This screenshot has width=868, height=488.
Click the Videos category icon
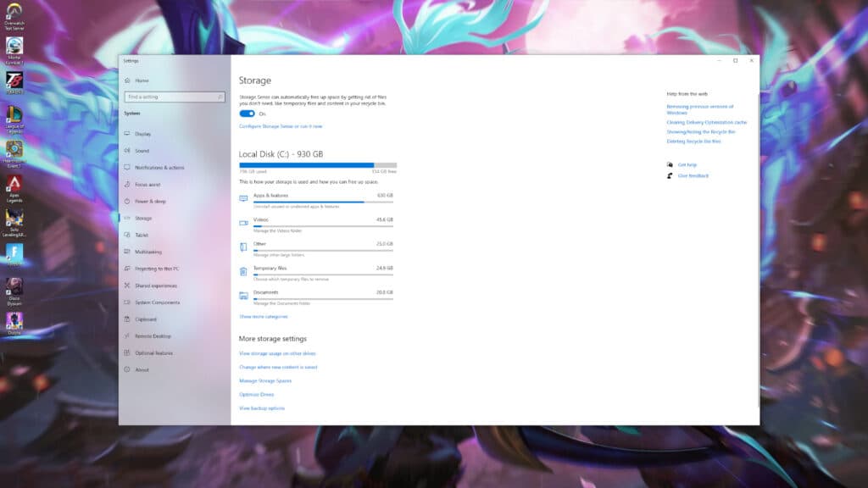click(243, 220)
